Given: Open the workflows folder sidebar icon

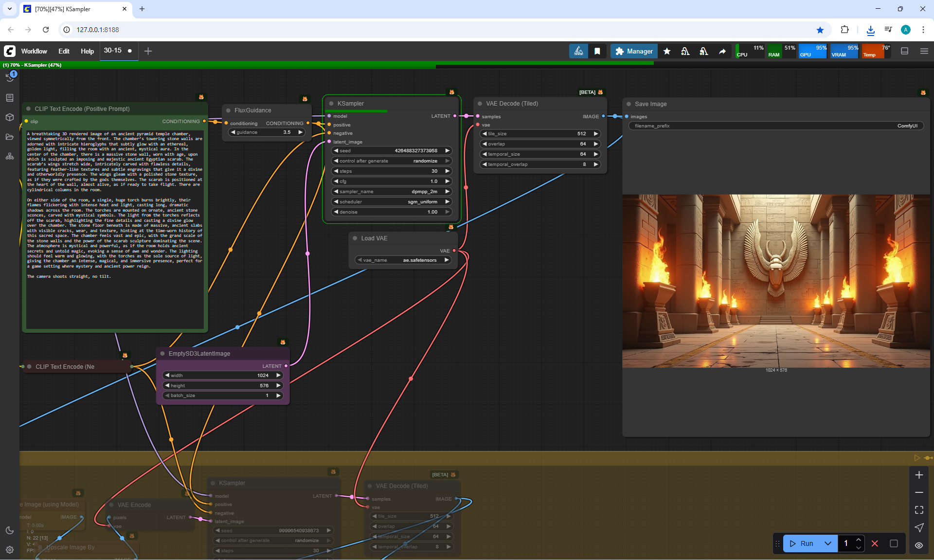Looking at the screenshot, I should click(10, 137).
